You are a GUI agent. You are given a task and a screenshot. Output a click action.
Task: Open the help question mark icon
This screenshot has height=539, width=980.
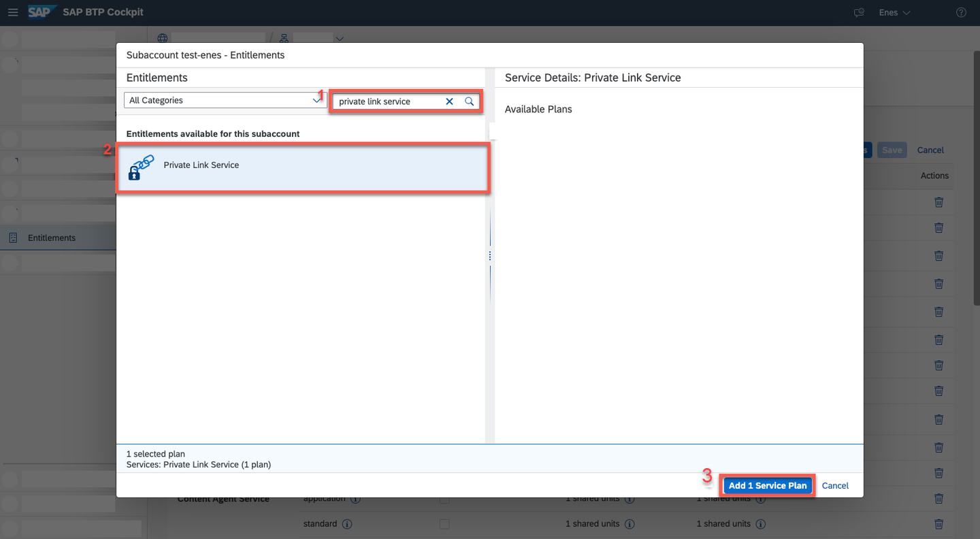click(961, 12)
